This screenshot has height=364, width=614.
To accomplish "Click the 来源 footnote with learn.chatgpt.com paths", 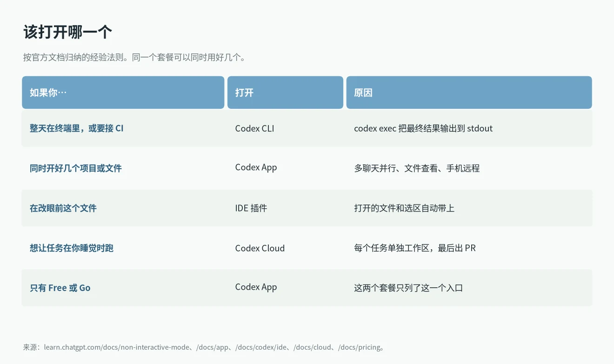I will tap(204, 347).
